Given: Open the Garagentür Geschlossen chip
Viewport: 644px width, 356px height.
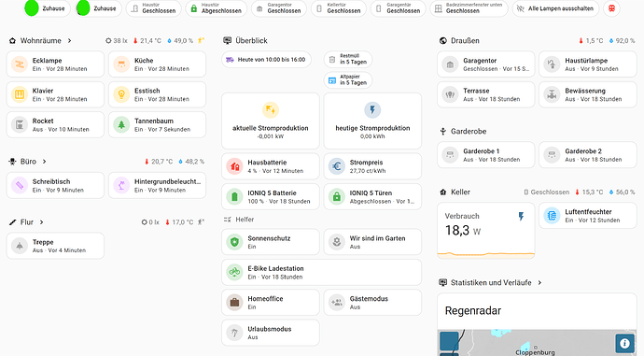Looking at the screenshot, I should [398, 8].
